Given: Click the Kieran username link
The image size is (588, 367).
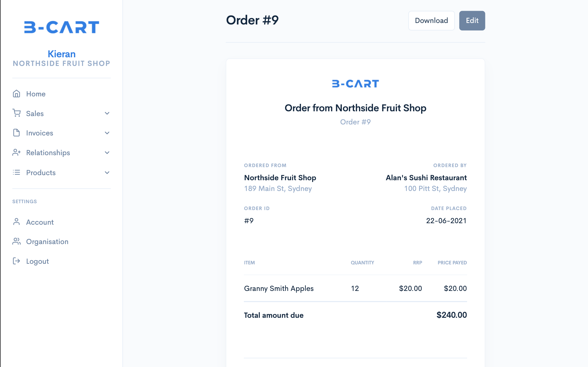Looking at the screenshot, I should click(x=62, y=54).
